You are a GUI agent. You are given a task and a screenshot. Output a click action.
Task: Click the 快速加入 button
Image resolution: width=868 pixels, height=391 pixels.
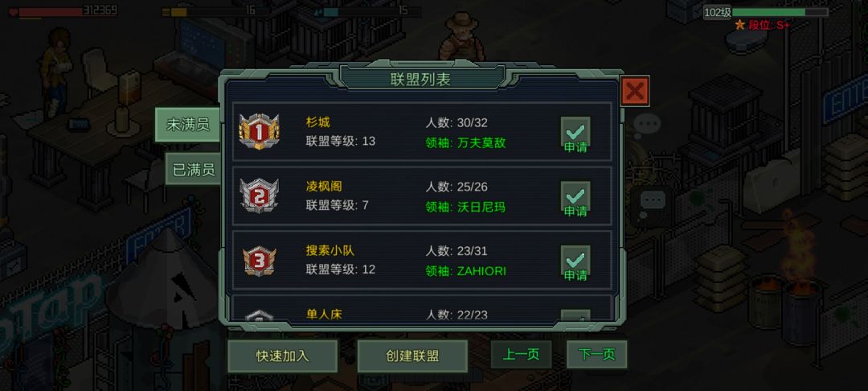click(x=282, y=356)
